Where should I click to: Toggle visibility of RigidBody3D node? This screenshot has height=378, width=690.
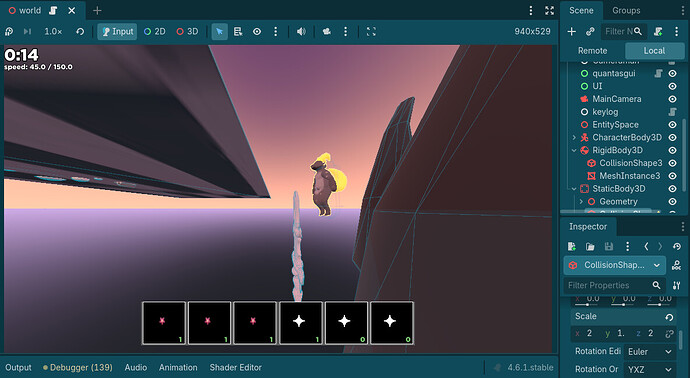pyautogui.click(x=672, y=150)
